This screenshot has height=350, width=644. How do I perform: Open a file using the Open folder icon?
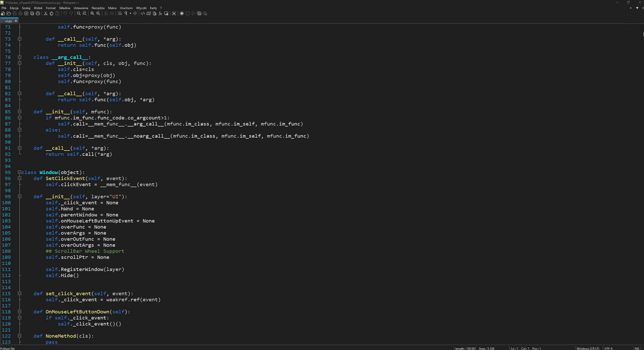click(x=9, y=14)
